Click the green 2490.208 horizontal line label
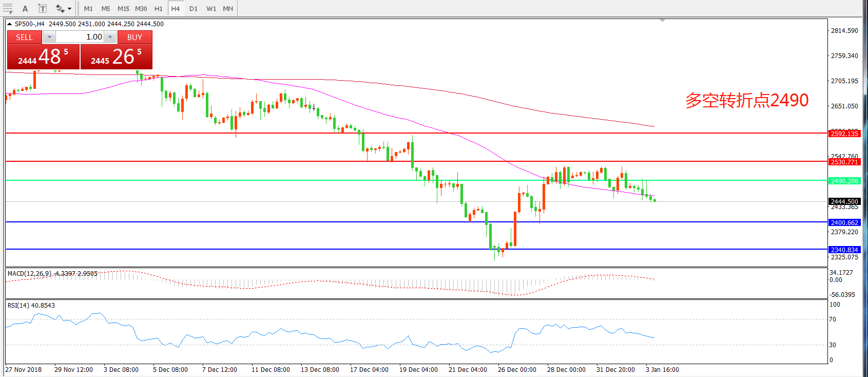The height and width of the screenshot is (377, 868). coord(844,181)
